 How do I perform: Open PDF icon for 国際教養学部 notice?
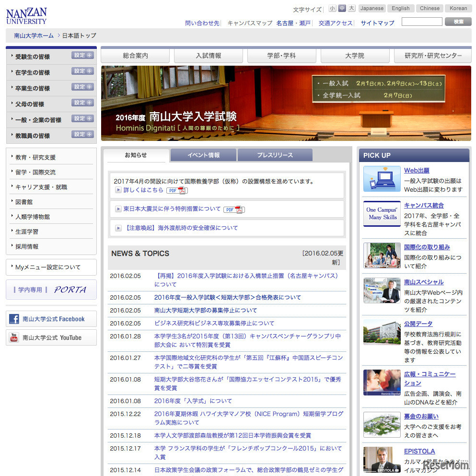177,190
